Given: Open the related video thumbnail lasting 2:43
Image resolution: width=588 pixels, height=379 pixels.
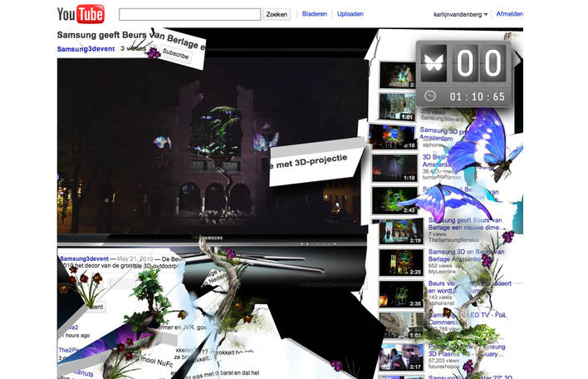Looking at the screenshot, I should click(x=394, y=200).
